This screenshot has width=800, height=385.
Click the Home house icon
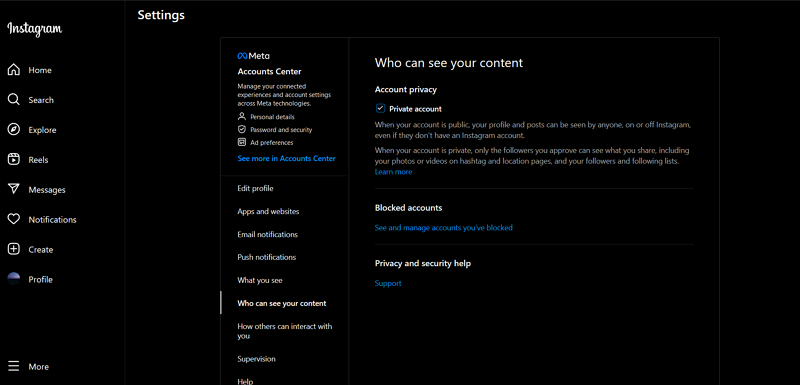[14, 70]
